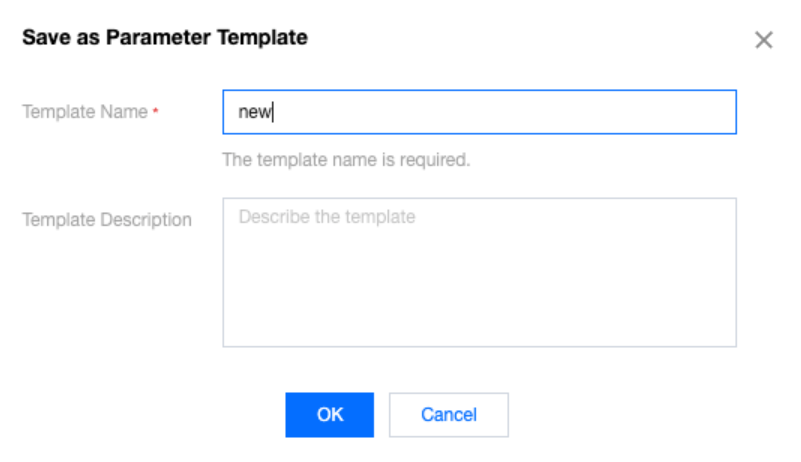Click the X icon beside the dialog title
This screenshot has width=801, height=462.
(763, 40)
